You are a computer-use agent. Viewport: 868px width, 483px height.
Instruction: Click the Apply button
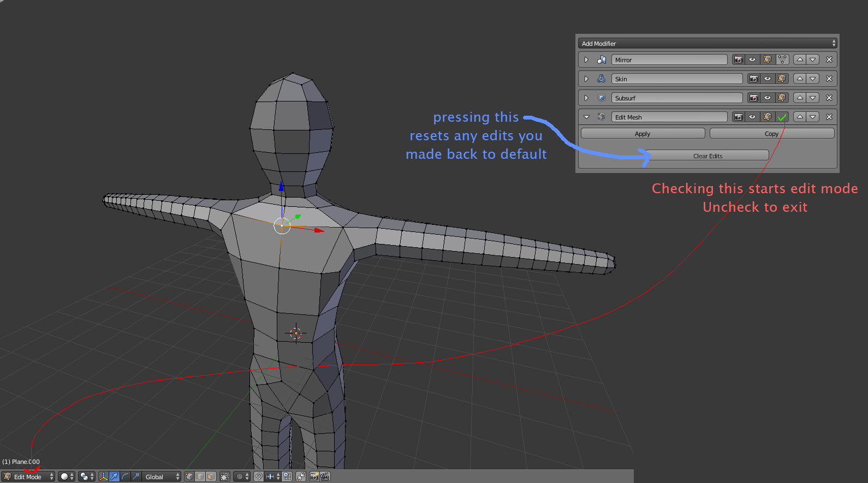click(x=643, y=133)
